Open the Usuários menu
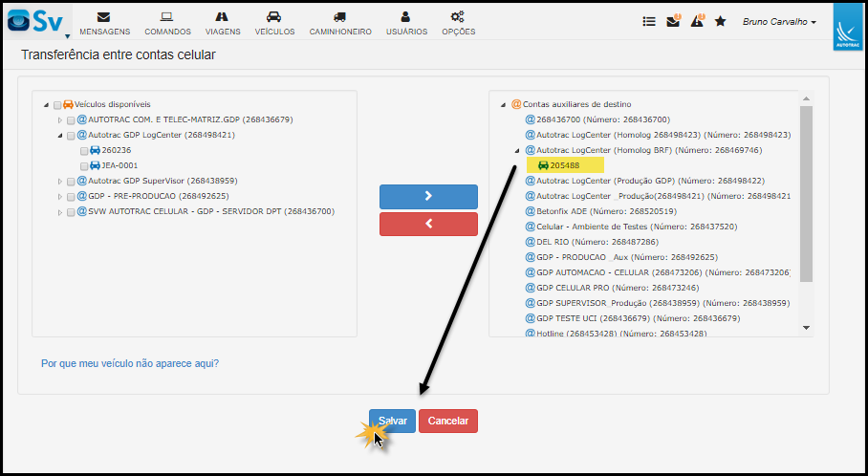This screenshot has height=476, width=868. pyautogui.click(x=406, y=24)
